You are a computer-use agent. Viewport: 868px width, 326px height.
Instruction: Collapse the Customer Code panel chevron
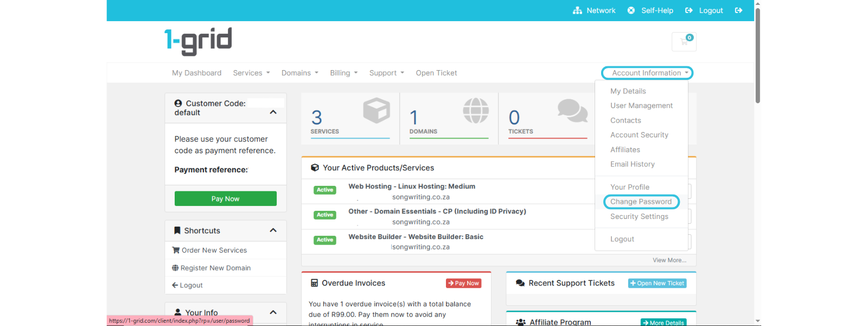tap(273, 112)
